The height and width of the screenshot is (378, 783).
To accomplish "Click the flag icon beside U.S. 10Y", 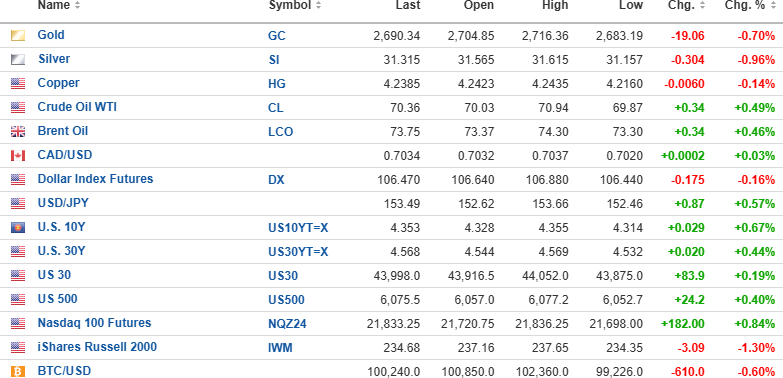I will click(17, 228).
